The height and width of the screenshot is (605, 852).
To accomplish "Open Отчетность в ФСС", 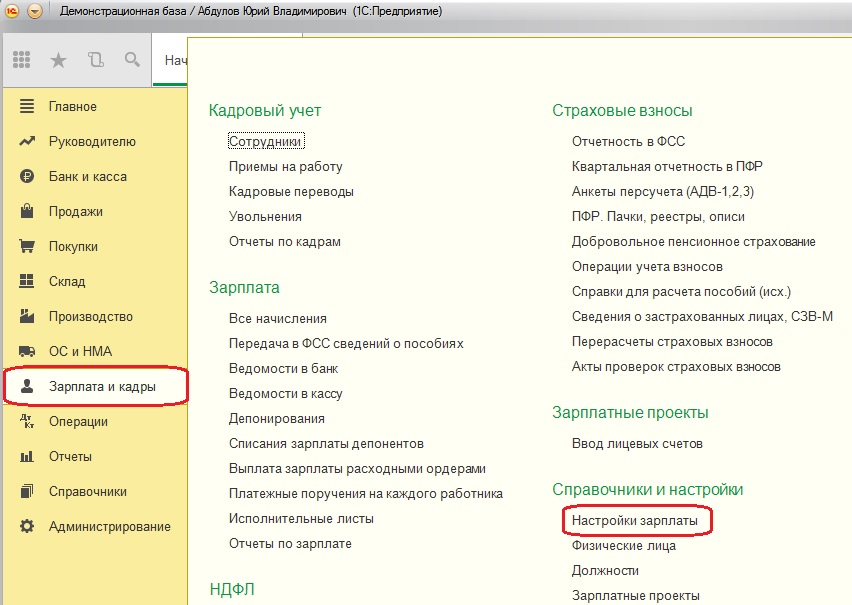I will 628,141.
